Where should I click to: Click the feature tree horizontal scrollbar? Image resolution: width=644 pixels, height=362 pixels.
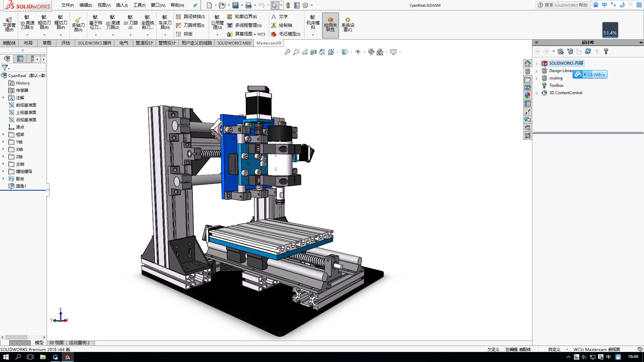coord(16,337)
